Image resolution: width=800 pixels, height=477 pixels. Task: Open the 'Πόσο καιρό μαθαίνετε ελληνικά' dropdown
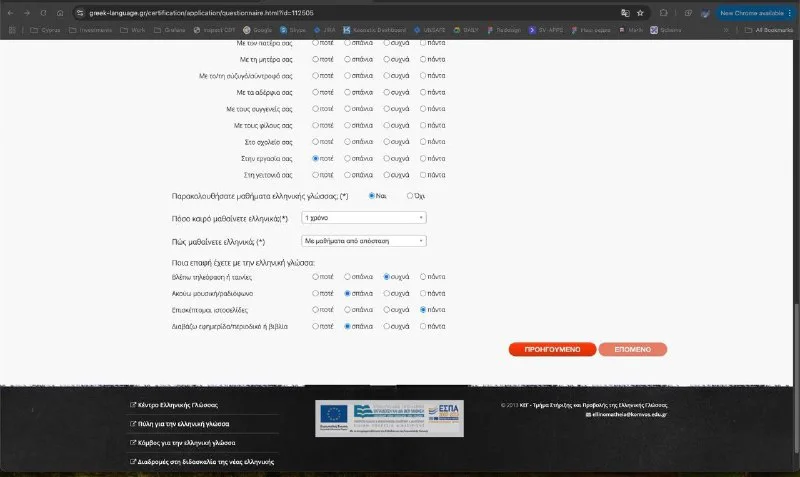click(x=364, y=217)
